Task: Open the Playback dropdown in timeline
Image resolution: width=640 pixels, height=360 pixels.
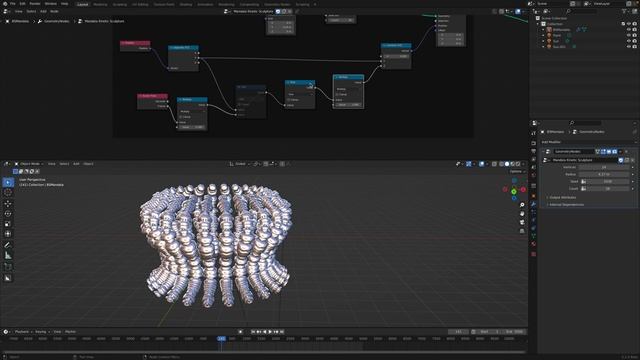Action: click(23, 332)
